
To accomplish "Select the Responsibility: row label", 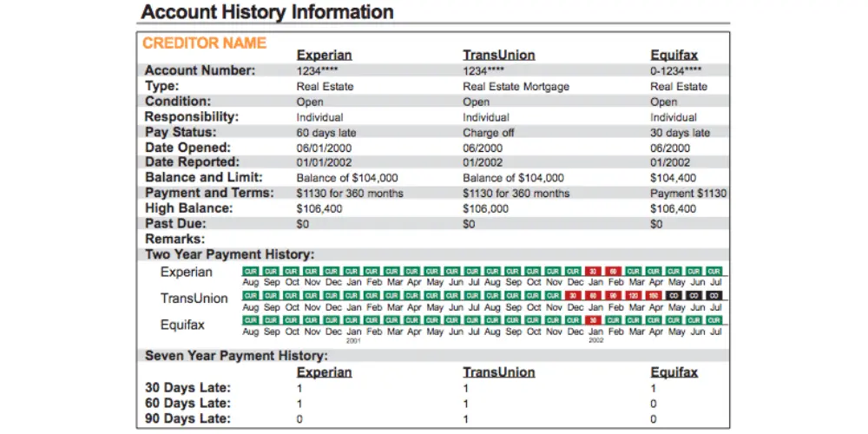I will [192, 117].
